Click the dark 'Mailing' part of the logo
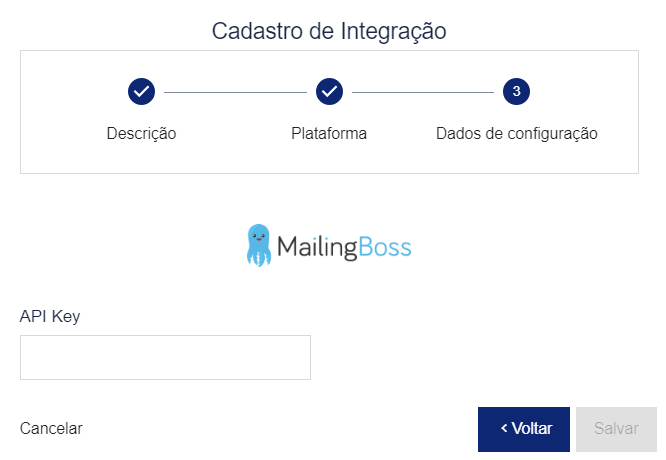Screen dimensions: 666x460 click(317, 247)
